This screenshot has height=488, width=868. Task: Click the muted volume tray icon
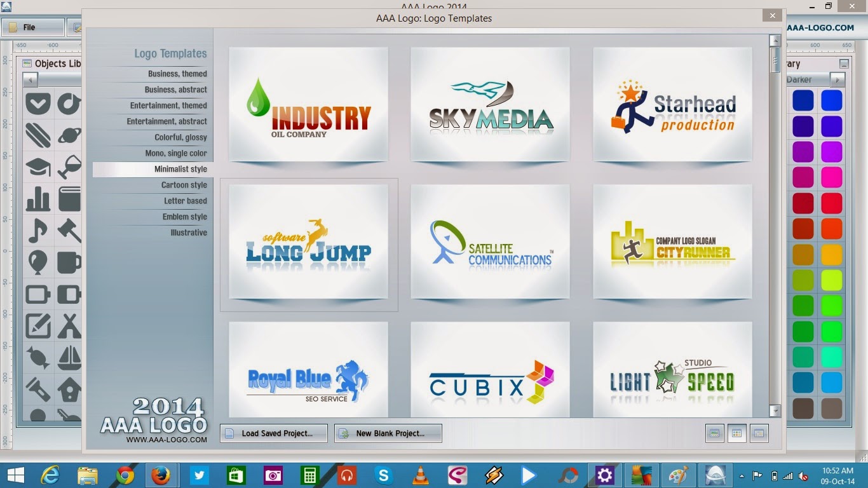click(803, 475)
